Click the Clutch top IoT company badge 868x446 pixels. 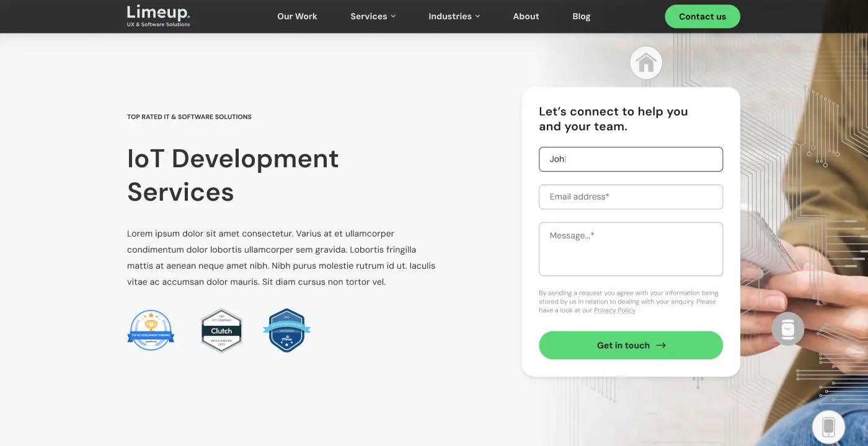(x=221, y=331)
